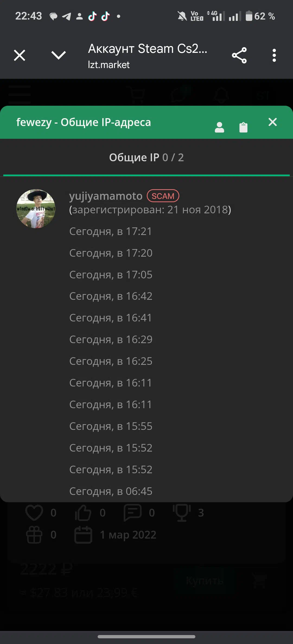Tap the Купить buy button

click(x=205, y=581)
